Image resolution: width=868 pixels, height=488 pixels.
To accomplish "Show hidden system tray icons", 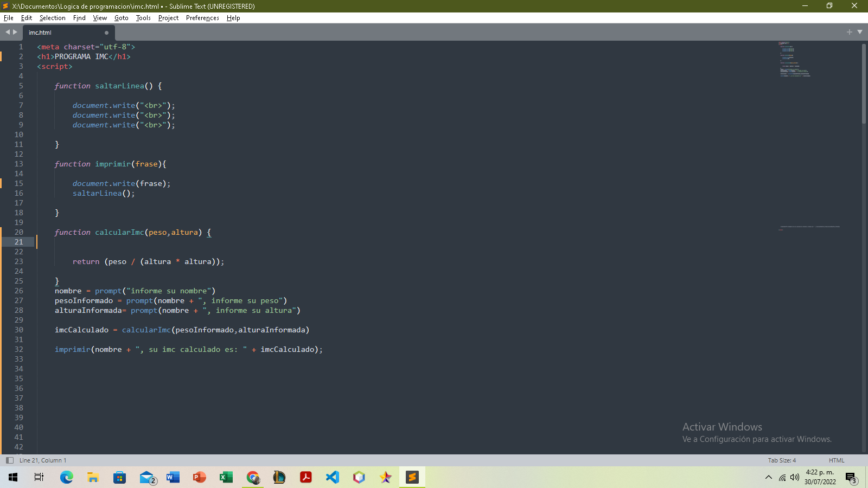I will [x=768, y=477].
